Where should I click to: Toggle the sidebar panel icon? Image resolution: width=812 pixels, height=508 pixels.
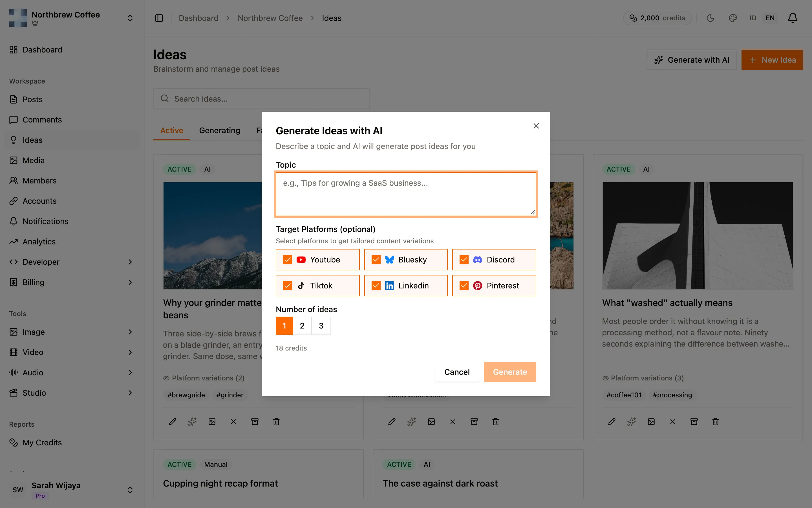coord(159,18)
